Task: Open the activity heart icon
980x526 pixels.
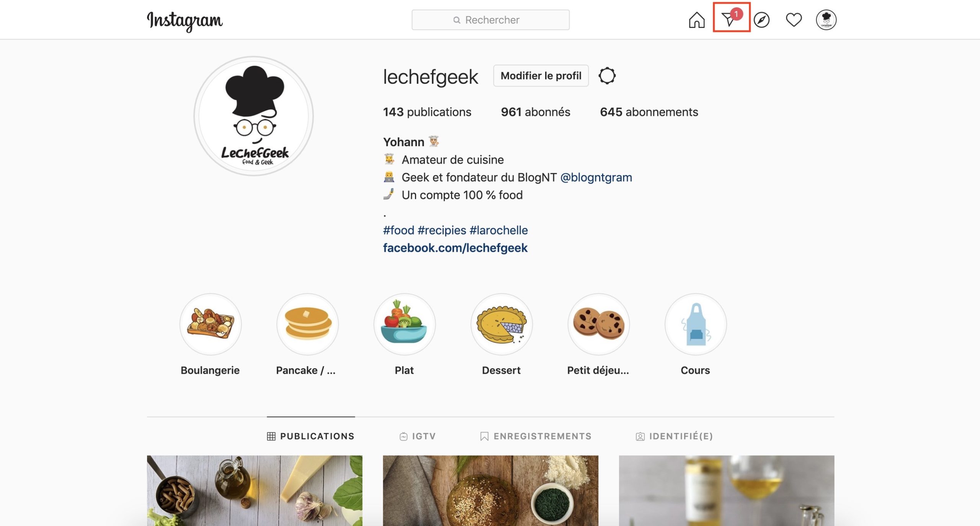Action: (x=794, y=20)
